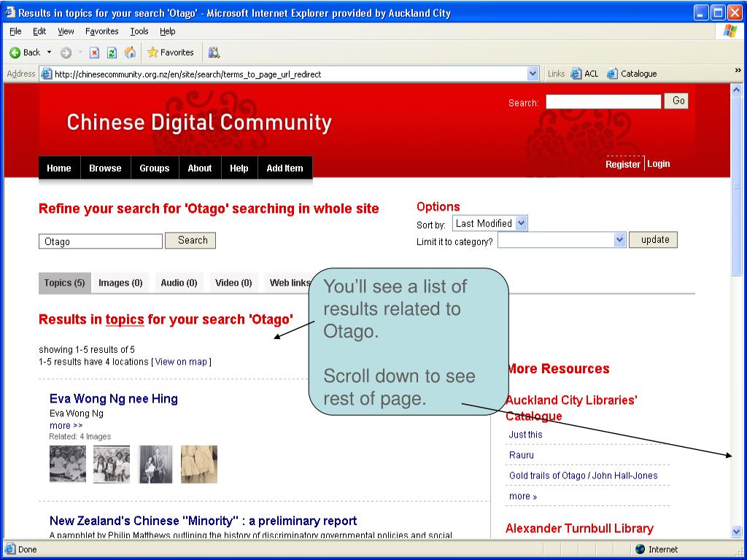Click more » under Auckland City Libraries
Image resolution: width=747 pixels, height=560 pixels.
[523, 496]
